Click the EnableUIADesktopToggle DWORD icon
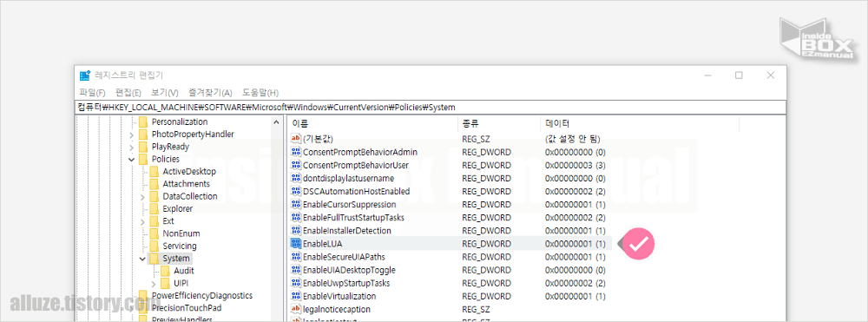This screenshot has width=868, height=322. tap(296, 270)
